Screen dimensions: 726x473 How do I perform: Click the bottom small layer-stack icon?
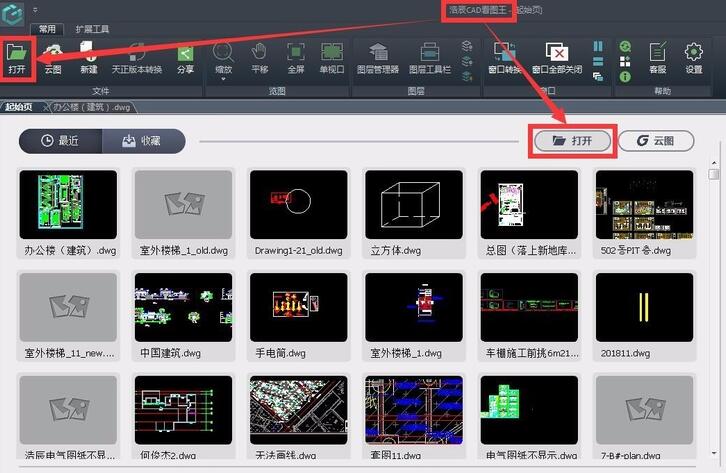click(467, 76)
